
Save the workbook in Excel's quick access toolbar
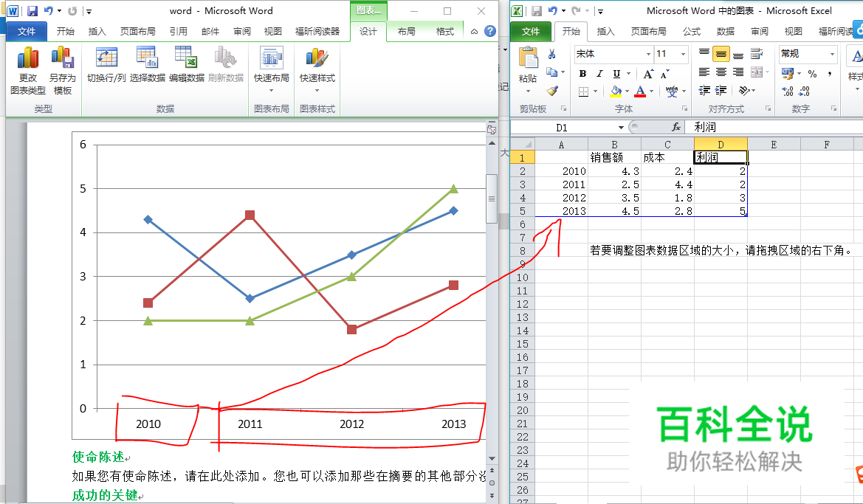click(537, 11)
